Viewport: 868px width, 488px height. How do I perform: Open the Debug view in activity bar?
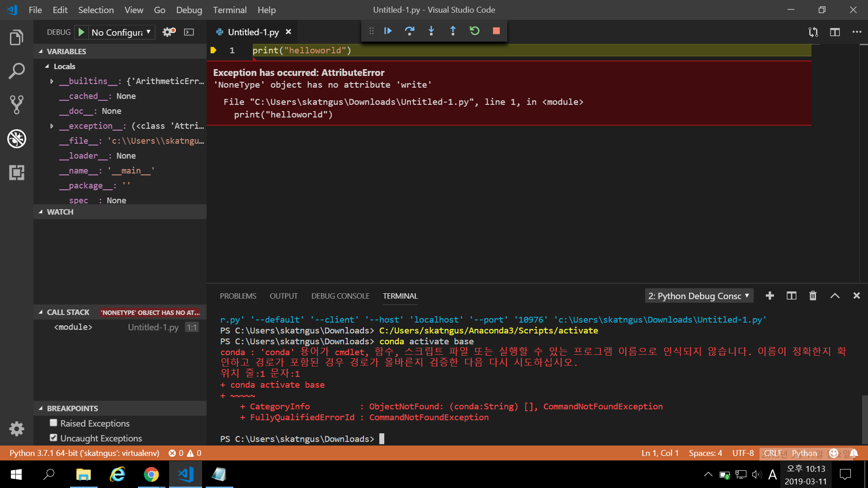[x=17, y=139]
